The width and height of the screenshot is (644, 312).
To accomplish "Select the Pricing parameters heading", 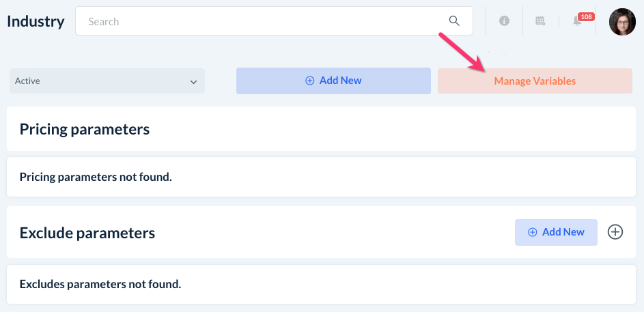I will (85, 128).
